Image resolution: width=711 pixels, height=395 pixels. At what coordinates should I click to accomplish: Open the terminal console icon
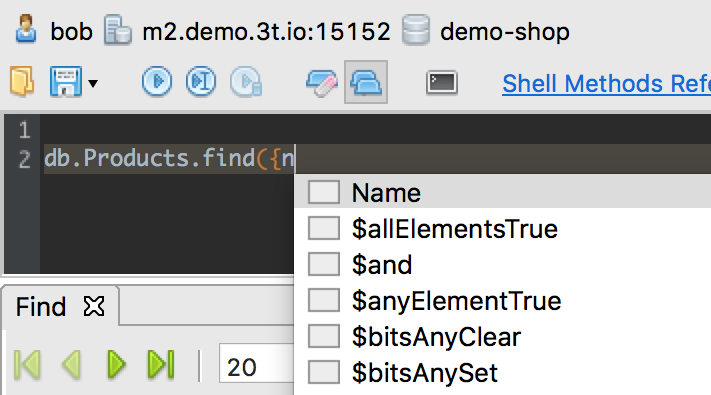click(442, 83)
